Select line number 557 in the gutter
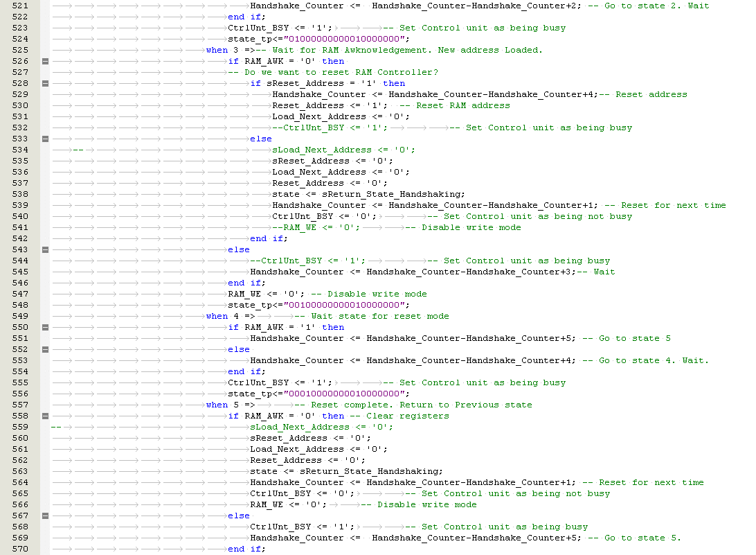The height and width of the screenshot is (555, 756). (20, 405)
